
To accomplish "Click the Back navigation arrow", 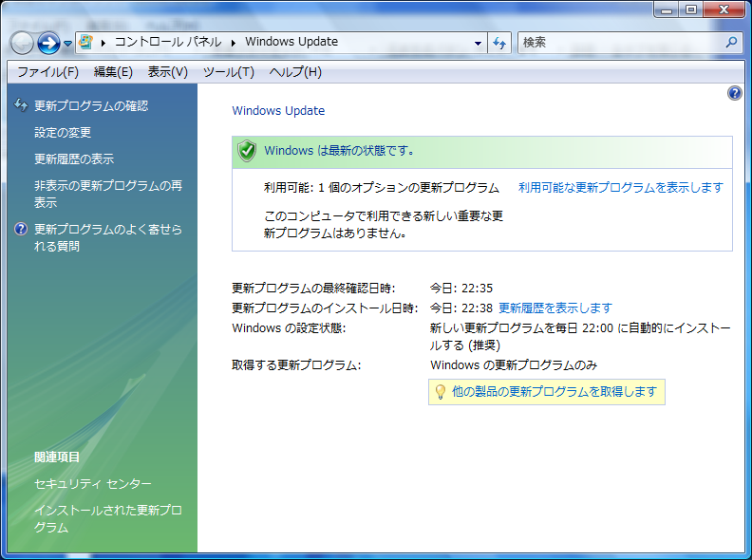I will click(22, 43).
